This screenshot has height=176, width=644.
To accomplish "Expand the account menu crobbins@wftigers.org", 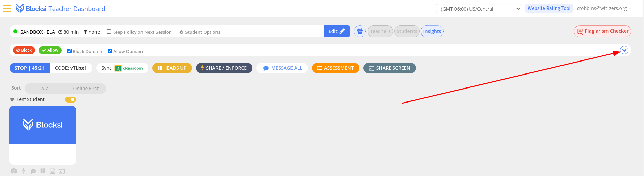I will (x=604, y=8).
